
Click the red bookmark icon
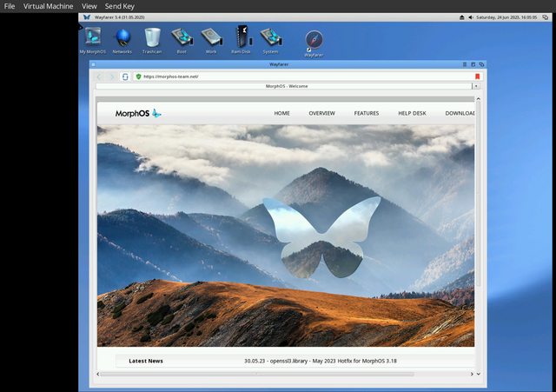point(477,76)
